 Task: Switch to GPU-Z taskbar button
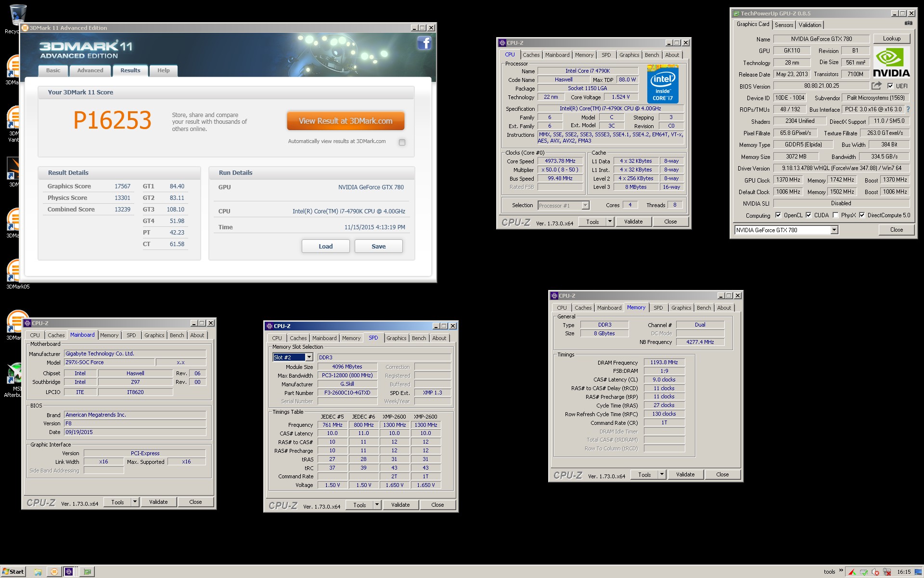(87, 572)
